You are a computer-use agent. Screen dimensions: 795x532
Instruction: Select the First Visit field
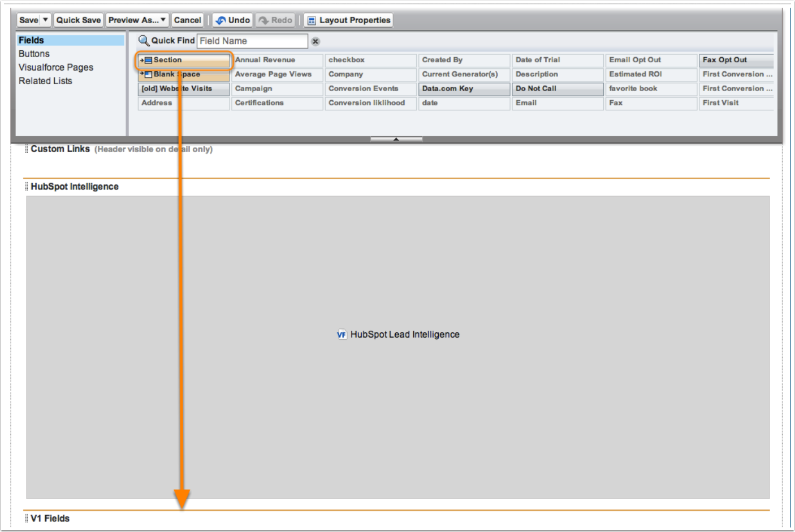(736, 103)
